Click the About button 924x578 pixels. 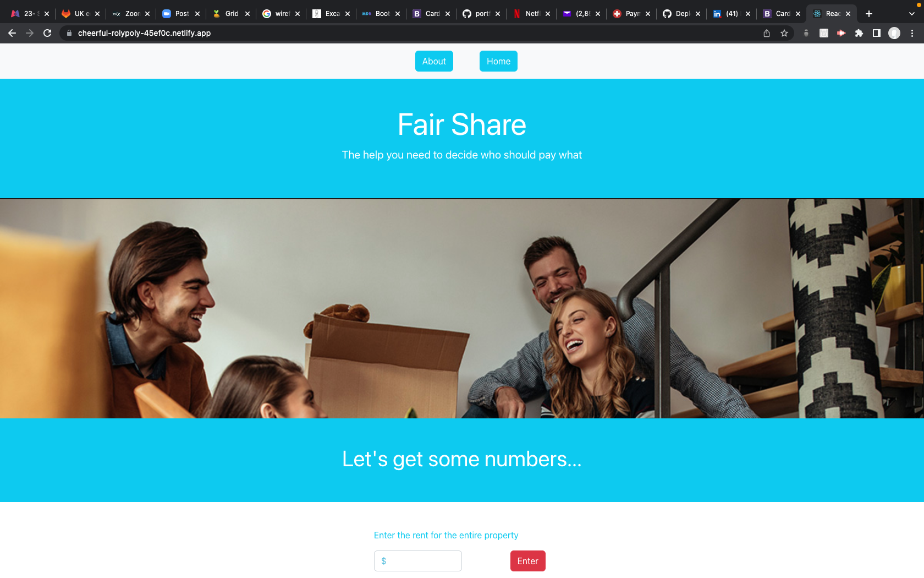pyautogui.click(x=434, y=61)
